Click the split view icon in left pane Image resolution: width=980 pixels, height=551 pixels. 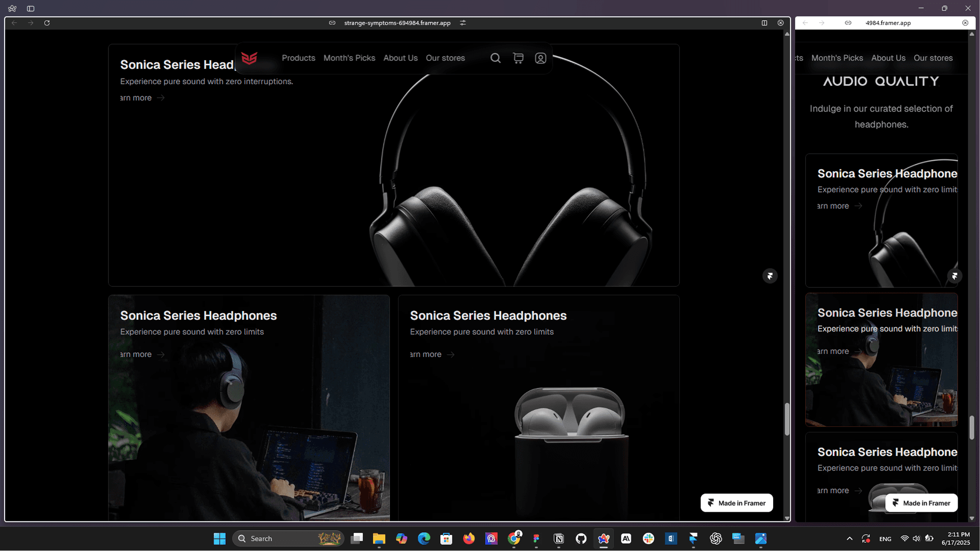[764, 23]
